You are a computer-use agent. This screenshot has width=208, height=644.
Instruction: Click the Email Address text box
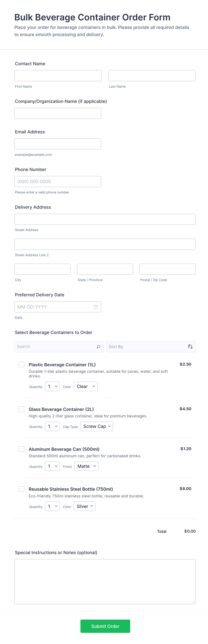point(58,144)
